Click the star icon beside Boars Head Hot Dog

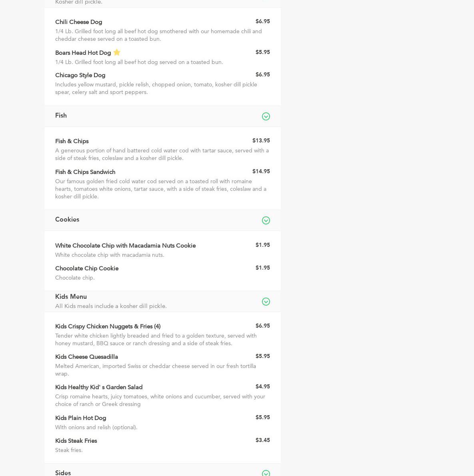(117, 52)
